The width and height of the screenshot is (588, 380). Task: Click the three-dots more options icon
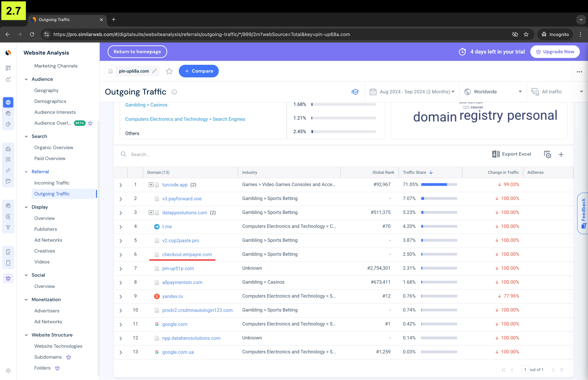point(579,72)
